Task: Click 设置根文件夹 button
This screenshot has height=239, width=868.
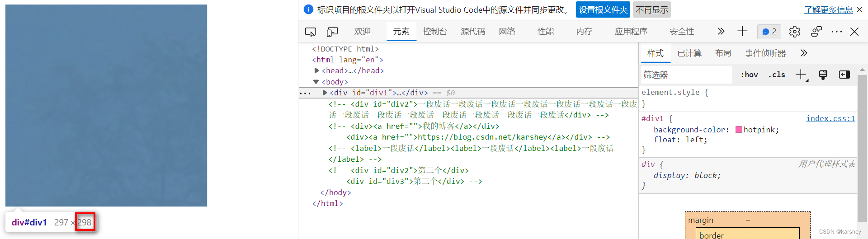Action: pos(603,9)
